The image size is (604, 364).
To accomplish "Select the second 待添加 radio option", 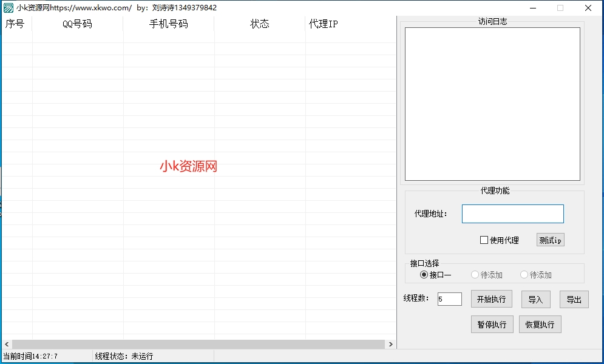I will [524, 274].
